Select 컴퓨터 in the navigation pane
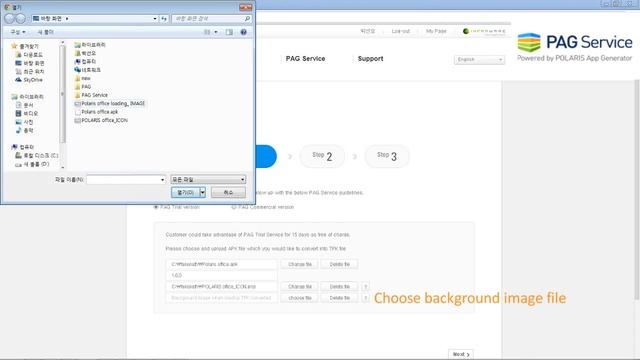This screenshot has height=360, width=640. point(23,147)
